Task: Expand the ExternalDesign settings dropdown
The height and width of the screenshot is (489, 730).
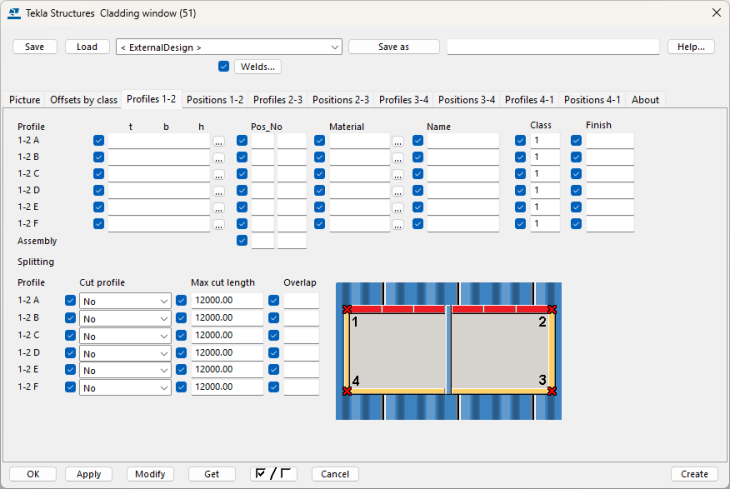Action: pos(334,47)
